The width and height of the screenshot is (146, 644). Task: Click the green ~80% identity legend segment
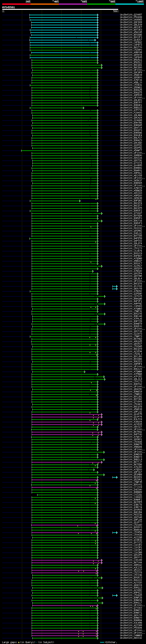pos(101,4)
